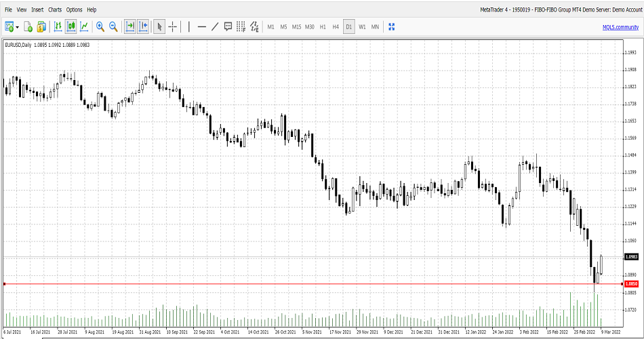Open the Charts menu
Screen dimensions: 644x339
point(55,9)
